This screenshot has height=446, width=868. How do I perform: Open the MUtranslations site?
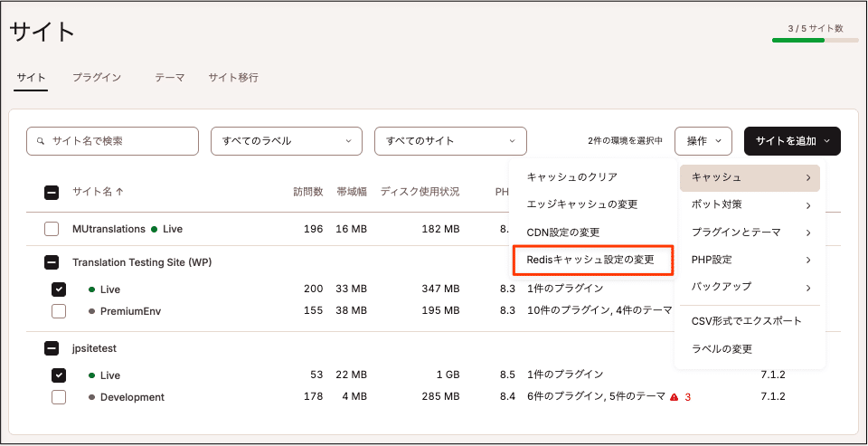109,229
